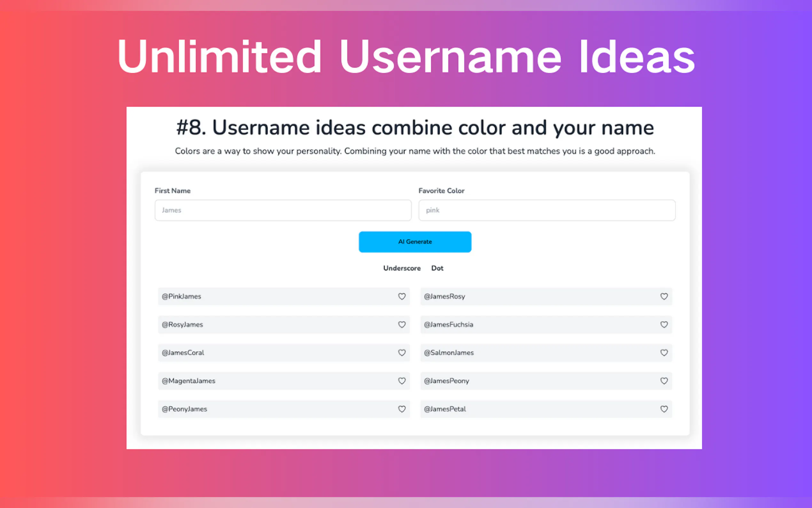Viewport: 812px width, 508px height.
Task: Save @MagentaJames with its heart icon
Action: tap(402, 381)
